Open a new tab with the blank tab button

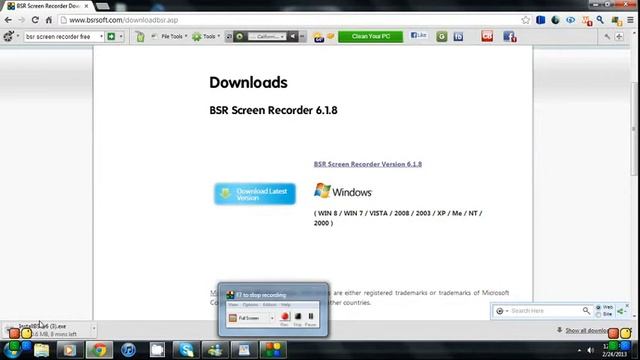coord(102,6)
